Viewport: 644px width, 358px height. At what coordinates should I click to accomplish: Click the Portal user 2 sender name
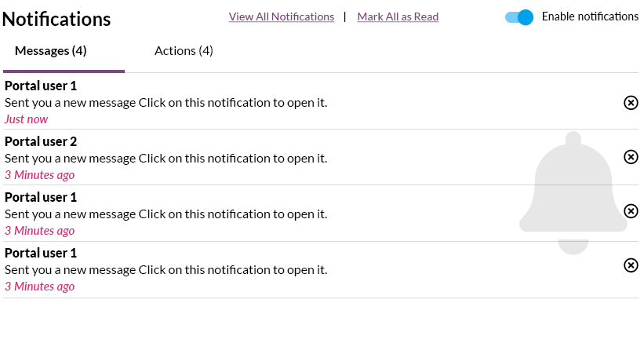pos(41,141)
